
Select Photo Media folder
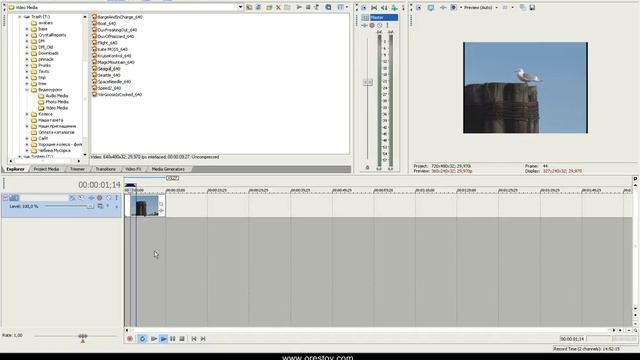57,102
